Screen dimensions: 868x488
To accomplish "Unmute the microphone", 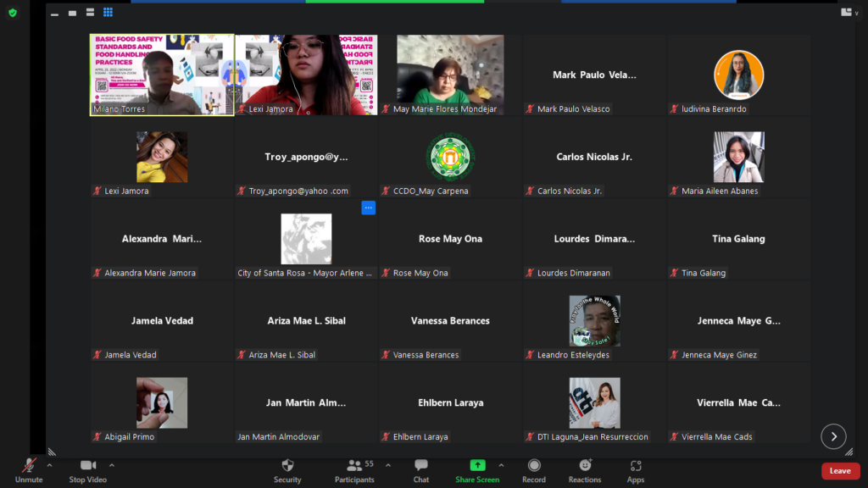I will click(28, 470).
